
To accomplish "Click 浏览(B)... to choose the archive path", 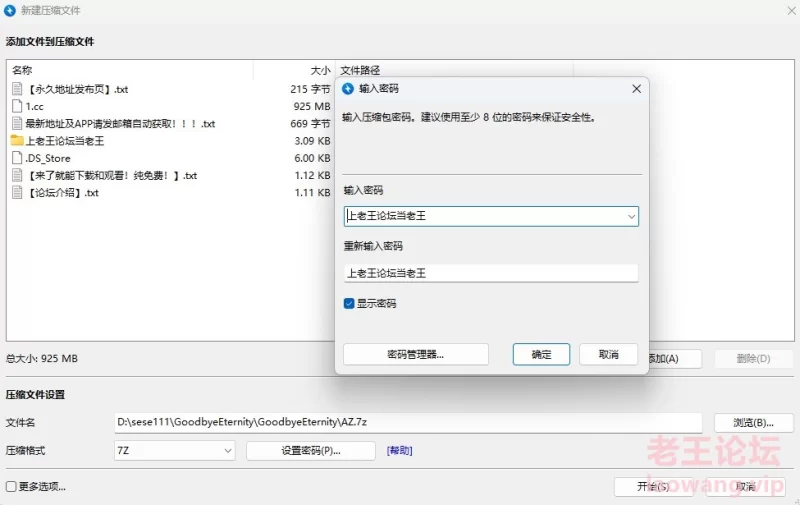I will 754,423.
